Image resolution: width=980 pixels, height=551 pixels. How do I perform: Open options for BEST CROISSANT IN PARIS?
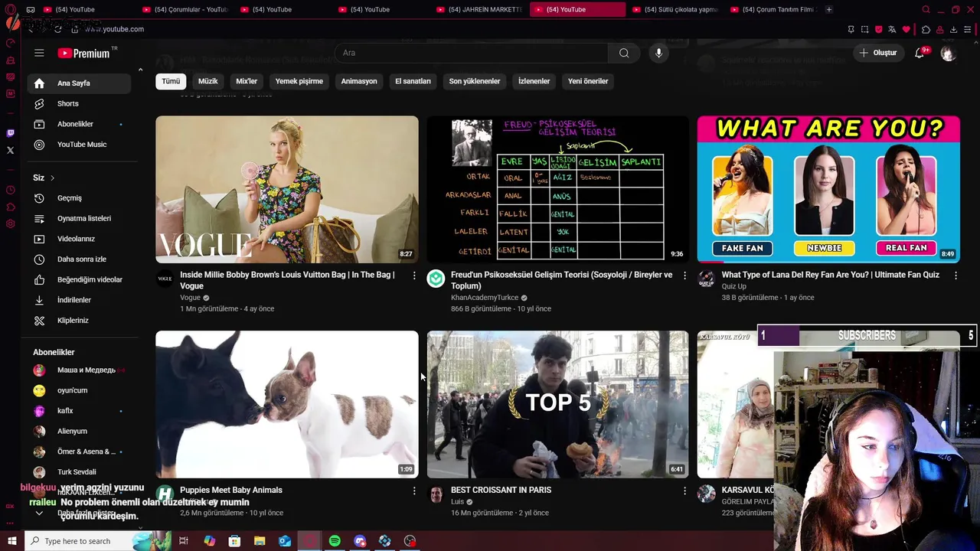click(684, 491)
